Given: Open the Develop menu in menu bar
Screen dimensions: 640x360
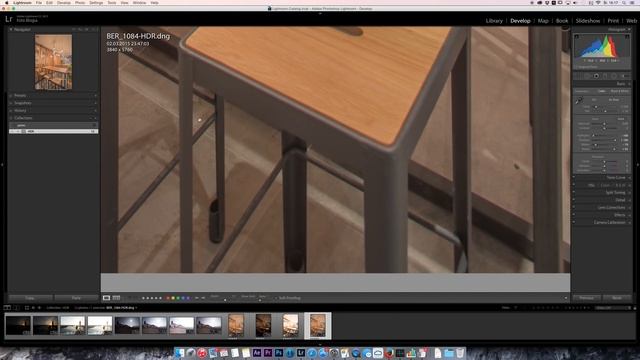Looking at the screenshot, I should tap(64, 2).
